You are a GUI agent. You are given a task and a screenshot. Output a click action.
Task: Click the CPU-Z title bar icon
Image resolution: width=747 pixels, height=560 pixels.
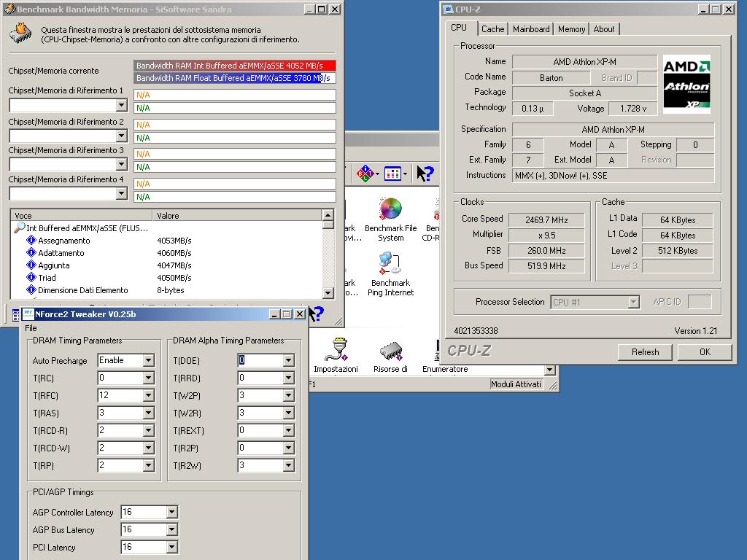[x=448, y=9]
